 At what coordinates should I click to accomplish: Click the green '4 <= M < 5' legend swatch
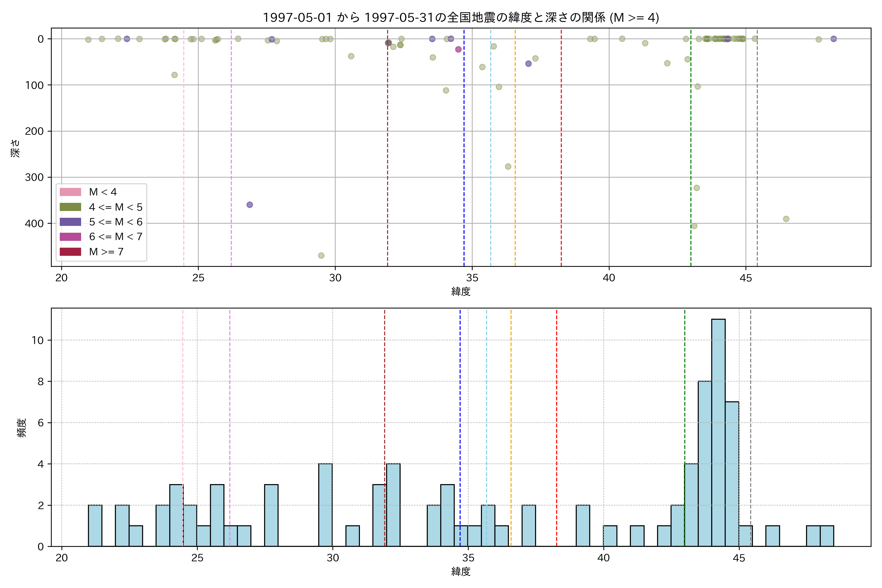[70, 207]
